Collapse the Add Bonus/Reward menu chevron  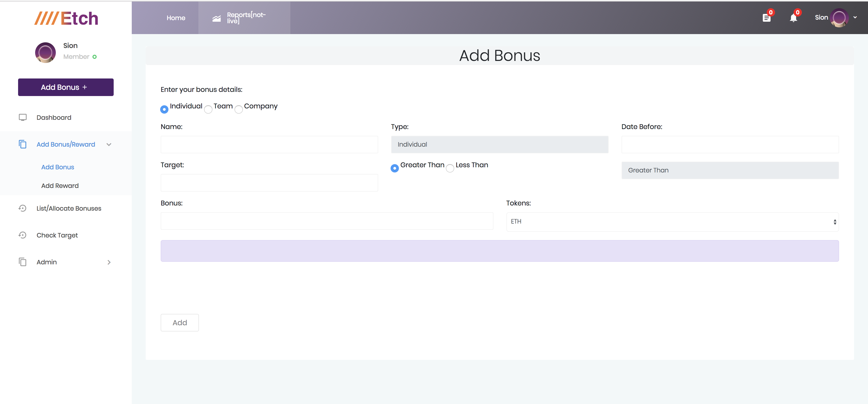coord(109,144)
